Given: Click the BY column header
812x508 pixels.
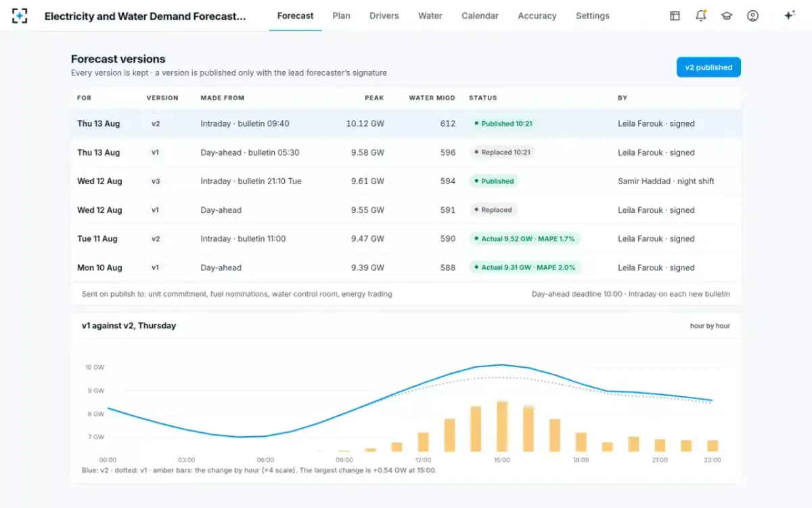Looking at the screenshot, I should (x=623, y=98).
